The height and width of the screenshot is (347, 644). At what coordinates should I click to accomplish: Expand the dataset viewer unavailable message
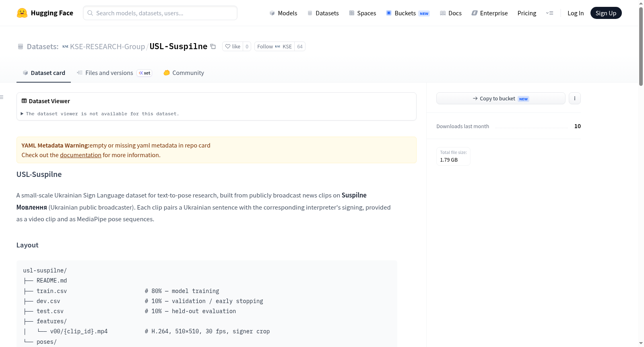tap(100, 114)
